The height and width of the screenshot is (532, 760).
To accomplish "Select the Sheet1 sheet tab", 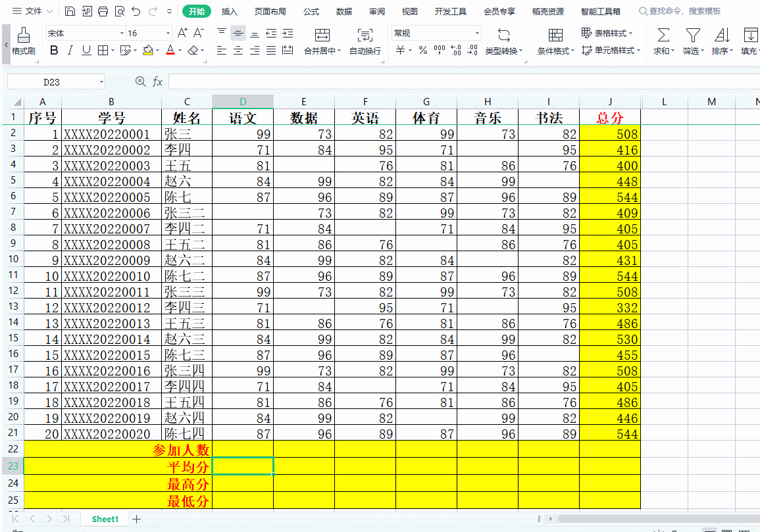I will click(105, 519).
